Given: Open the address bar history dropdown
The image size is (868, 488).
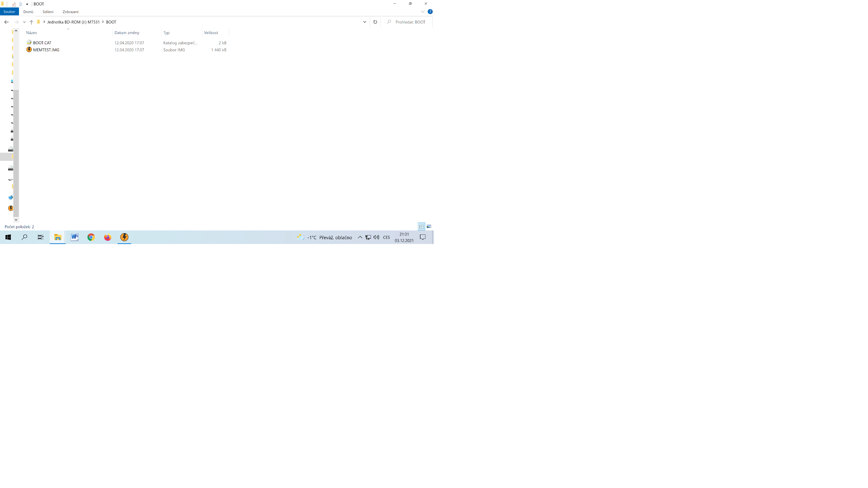Looking at the screenshot, I should [x=364, y=22].
